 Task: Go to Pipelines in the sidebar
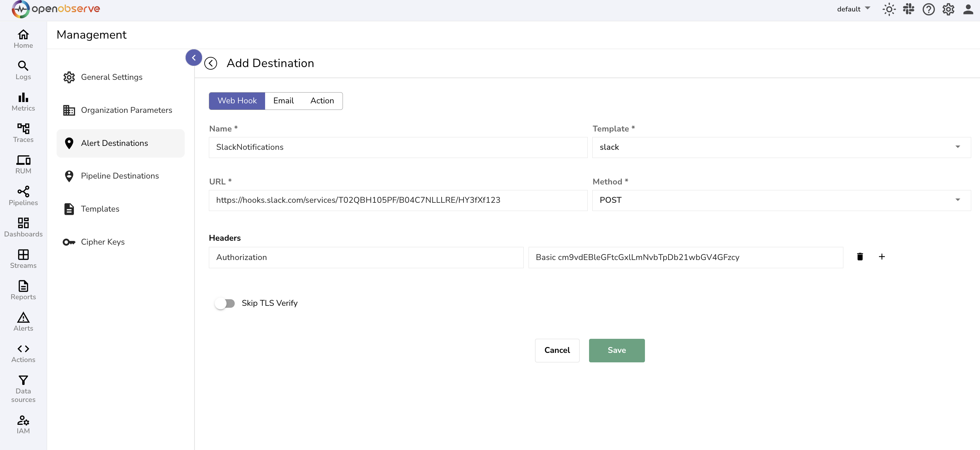tap(23, 196)
